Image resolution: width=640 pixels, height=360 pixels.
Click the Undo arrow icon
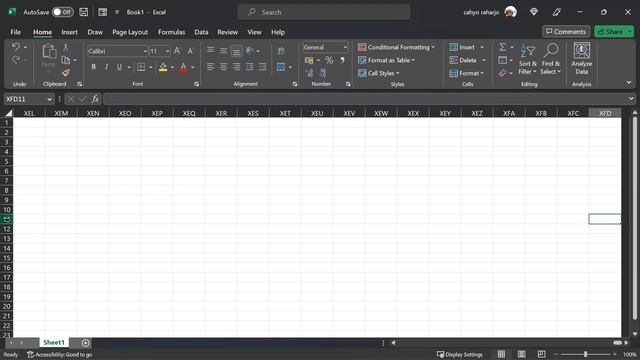(x=16, y=47)
